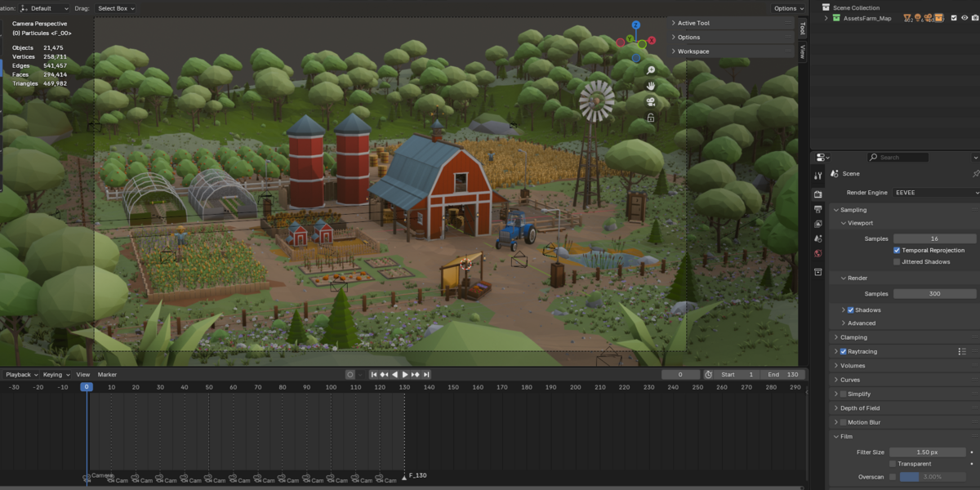Click the render Samples field showing 300

tap(934, 294)
